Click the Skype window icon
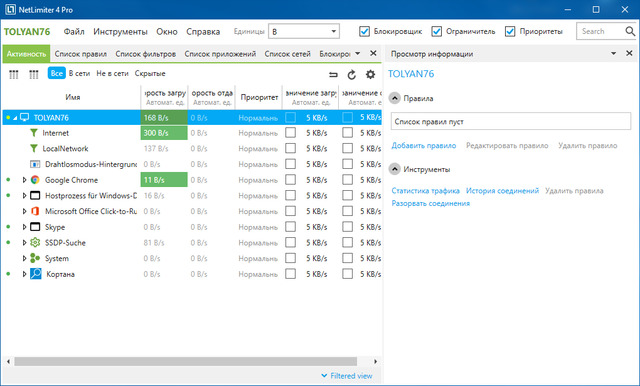640x386 pixels. [35, 227]
